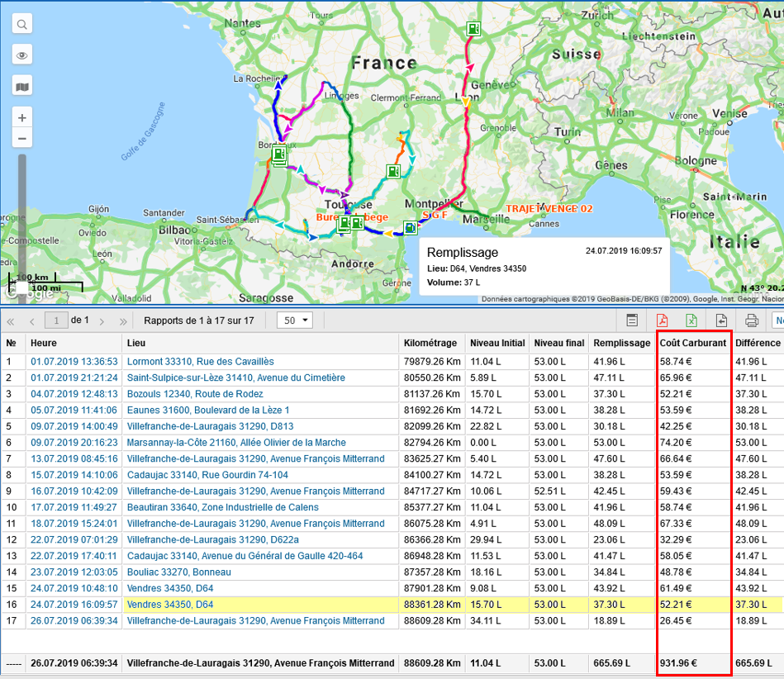Zoom in on the map

pos(22,118)
